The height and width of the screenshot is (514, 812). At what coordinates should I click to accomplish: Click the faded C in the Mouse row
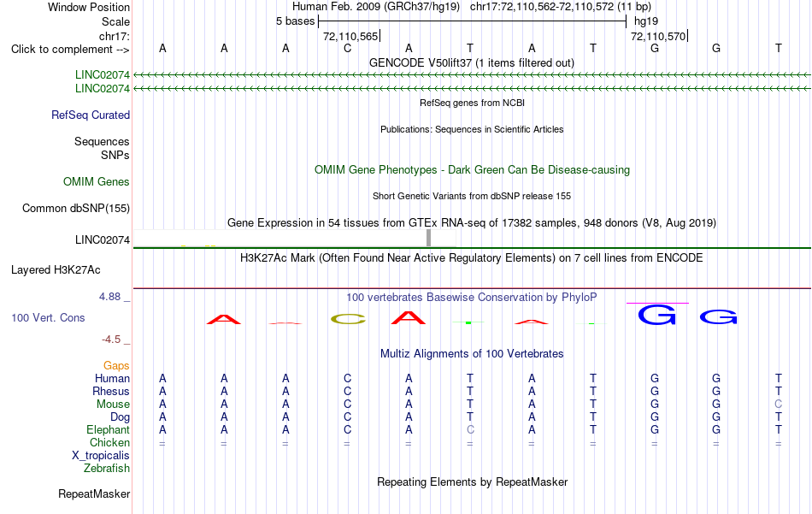point(779,405)
